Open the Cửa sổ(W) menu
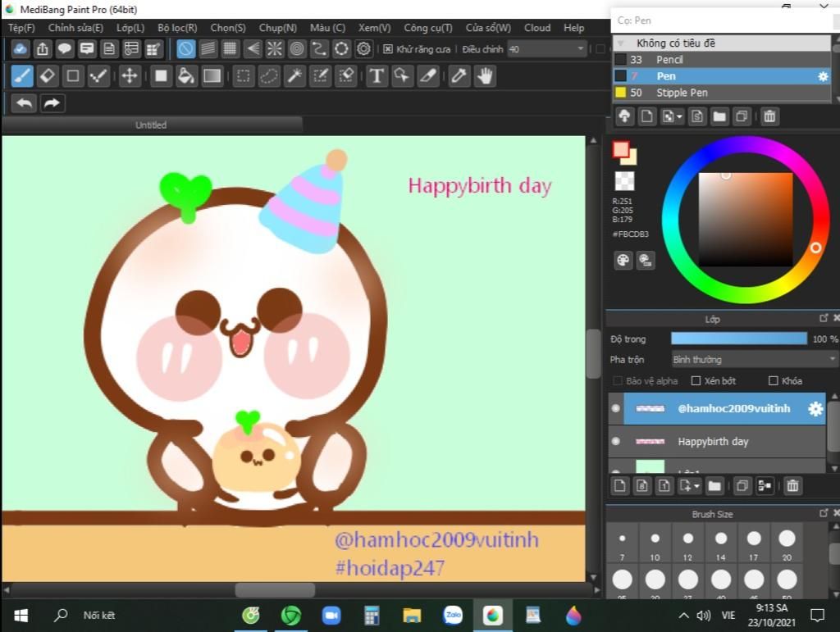 click(x=488, y=28)
